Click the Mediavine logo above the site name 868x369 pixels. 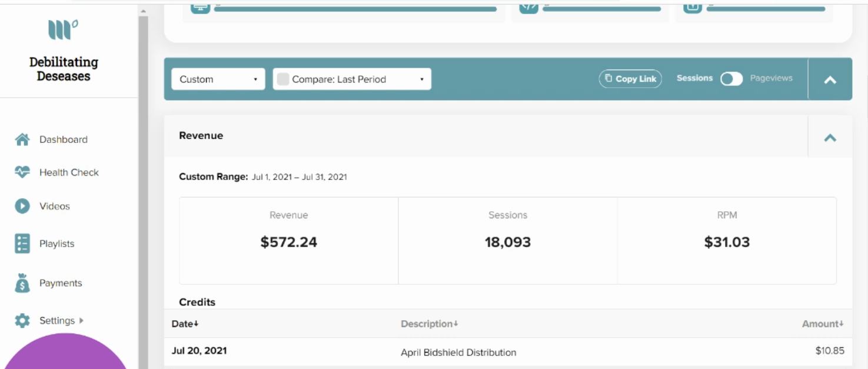[x=63, y=29]
